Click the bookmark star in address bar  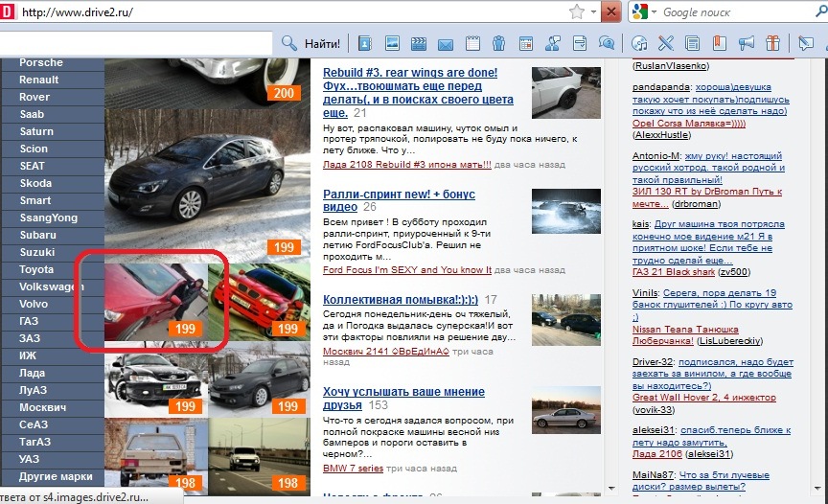click(x=577, y=11)
